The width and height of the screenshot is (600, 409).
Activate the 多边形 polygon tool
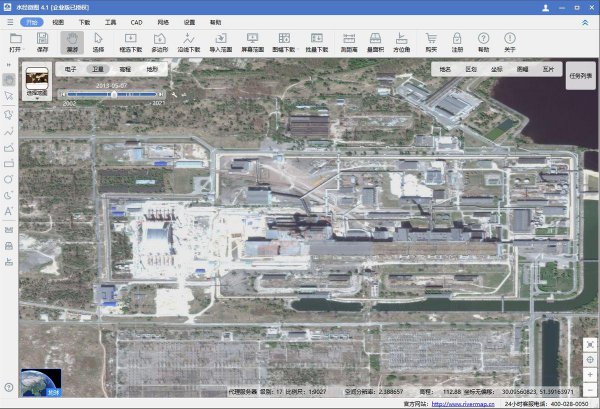tap(158, 41)
